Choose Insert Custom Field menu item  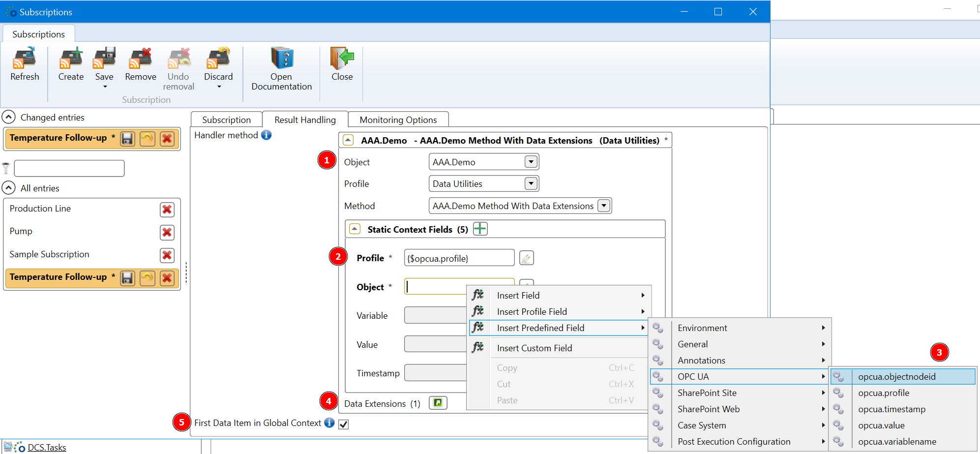tap(534, 348)
